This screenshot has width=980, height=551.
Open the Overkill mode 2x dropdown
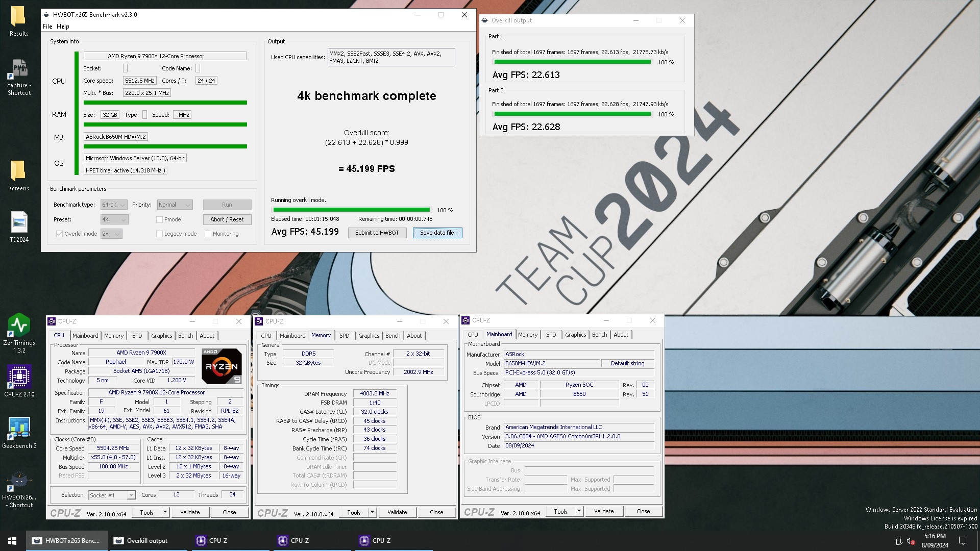pyautogui.click(x=111, y=234)
